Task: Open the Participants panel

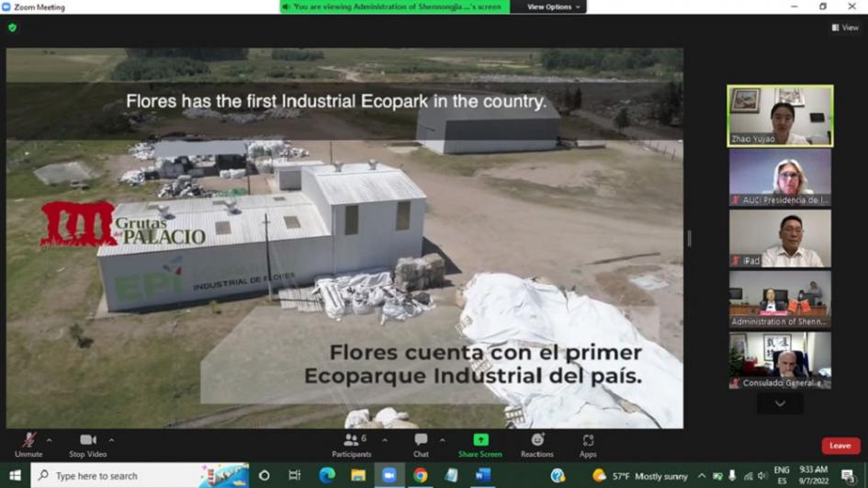Action: click(352, 446)
